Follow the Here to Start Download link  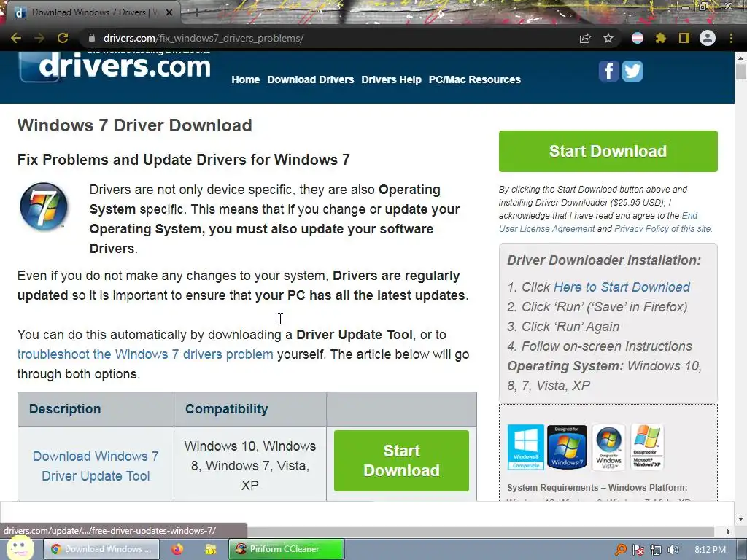pos(622,287)
